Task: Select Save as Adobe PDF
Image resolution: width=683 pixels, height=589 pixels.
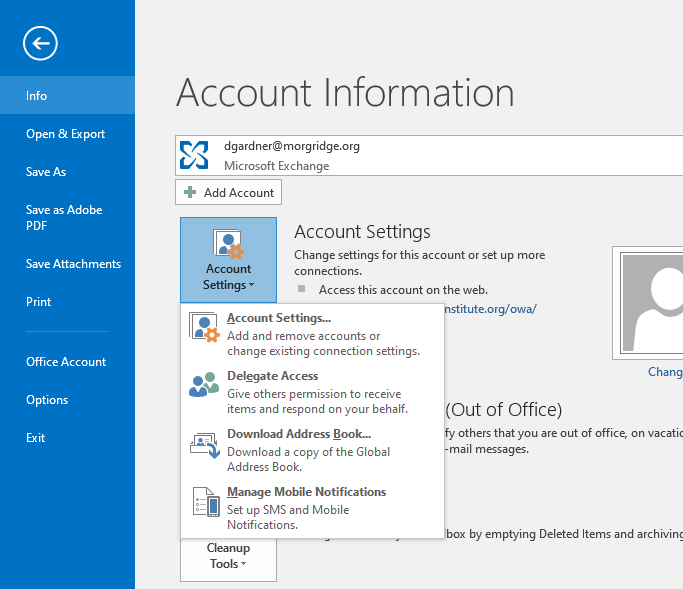Action: [x=68, y=218]
